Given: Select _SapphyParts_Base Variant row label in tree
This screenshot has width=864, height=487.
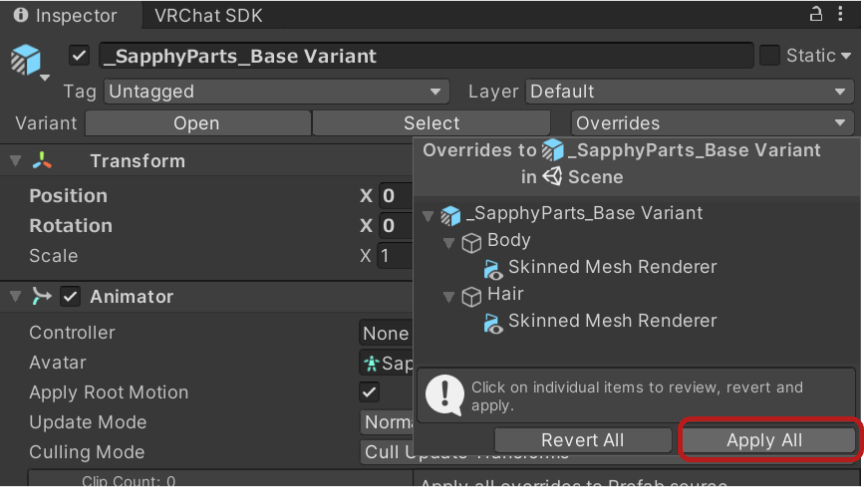Looking at the screenshot, I should [x=584, y=213].
